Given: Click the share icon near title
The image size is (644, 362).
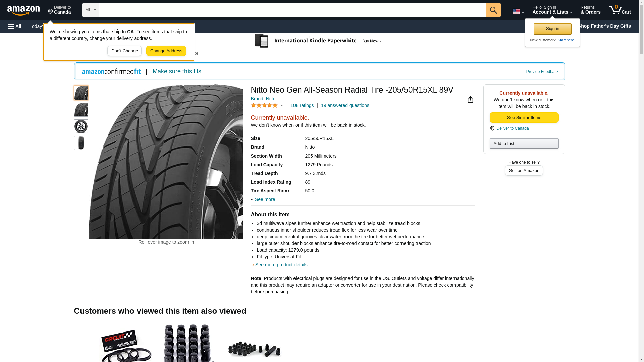Looking at the screenshot, I should point(470,100).
